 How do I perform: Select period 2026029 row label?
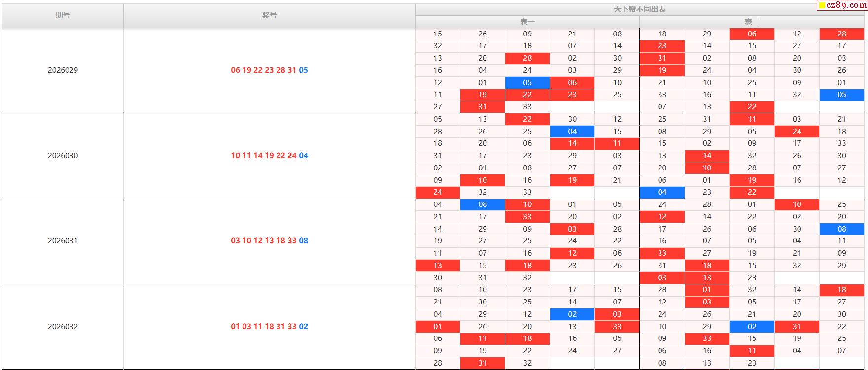click(63, 70)
